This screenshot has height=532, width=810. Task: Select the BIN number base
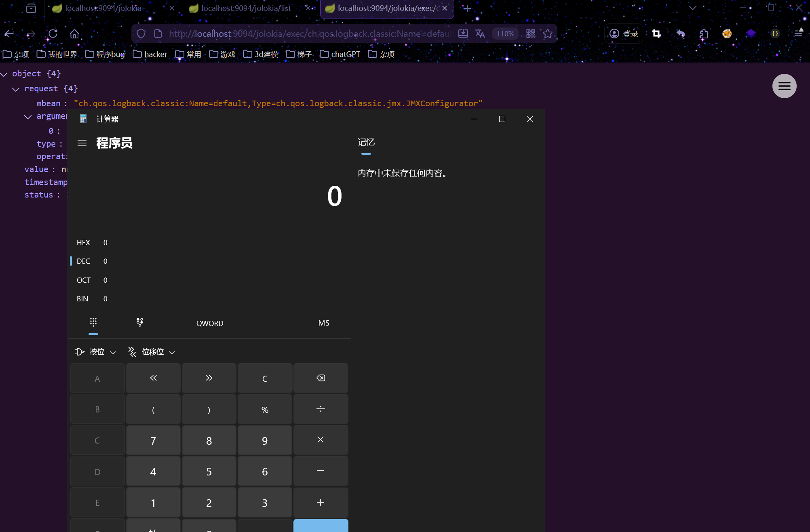[x=82, y=299]
